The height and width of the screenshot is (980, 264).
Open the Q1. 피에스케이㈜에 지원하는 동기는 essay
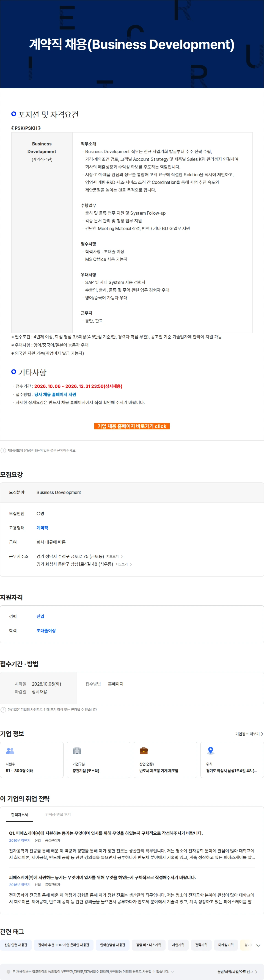click(106, 833)
